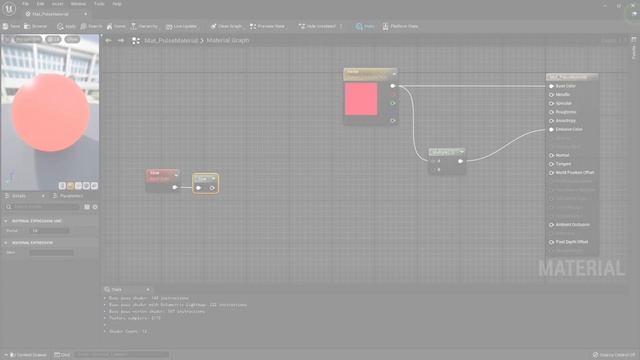
Task: Switch to the Details panel tab
Action: tap(18, 196)
